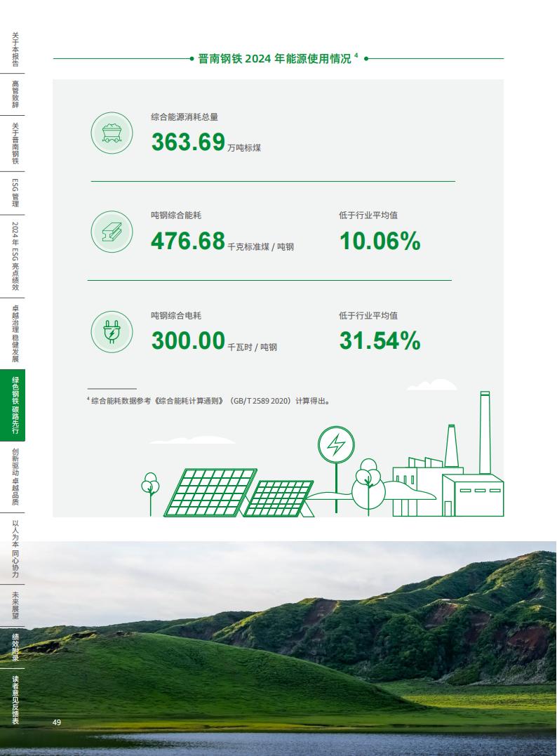Click the footnote text citing GB/T 2589 2020

[x=208, y=401]
